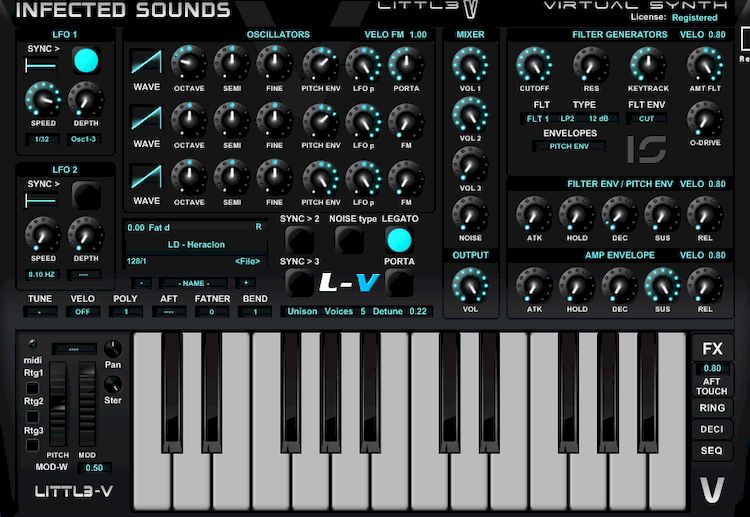Click the Ster stereo knob
Screen dimensions: 750x517
[113, 384]
